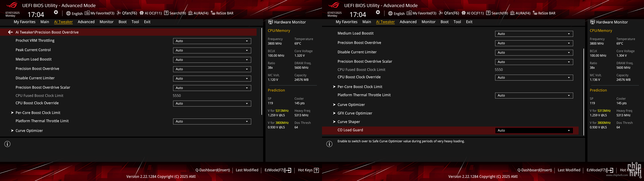This screenshot has width=644, height=181.
Task: Open Medium Load Boostit dropdown in left BIOS
Action: point(212,60)
